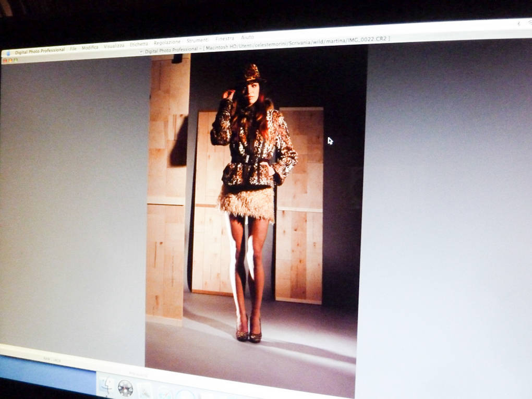
Task: Open the Aiuto help menu
Action: point(248,38)
